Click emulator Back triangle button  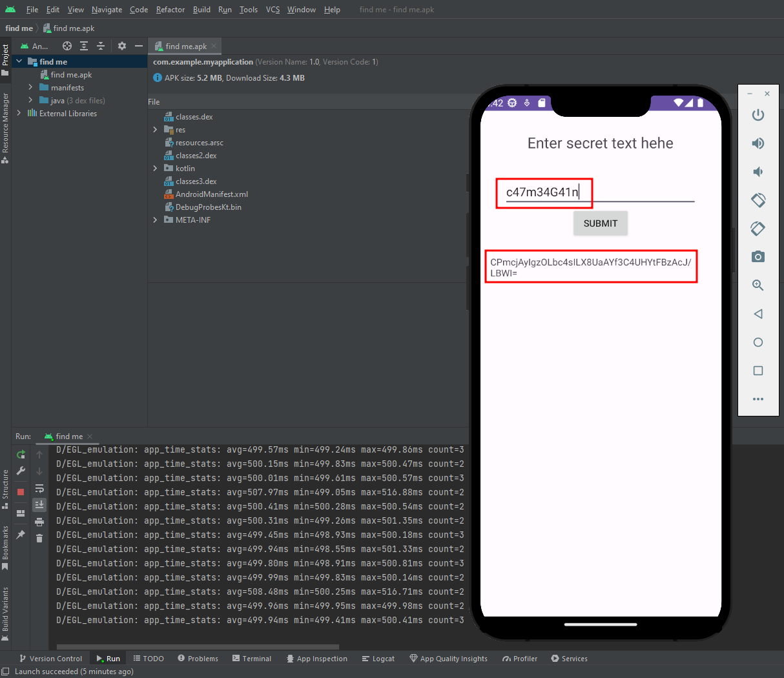click(x=758, y=314)
